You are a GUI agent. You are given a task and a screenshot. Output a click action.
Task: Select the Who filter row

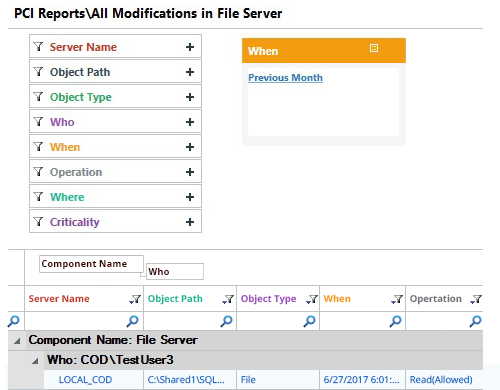[x=115, y=122]
